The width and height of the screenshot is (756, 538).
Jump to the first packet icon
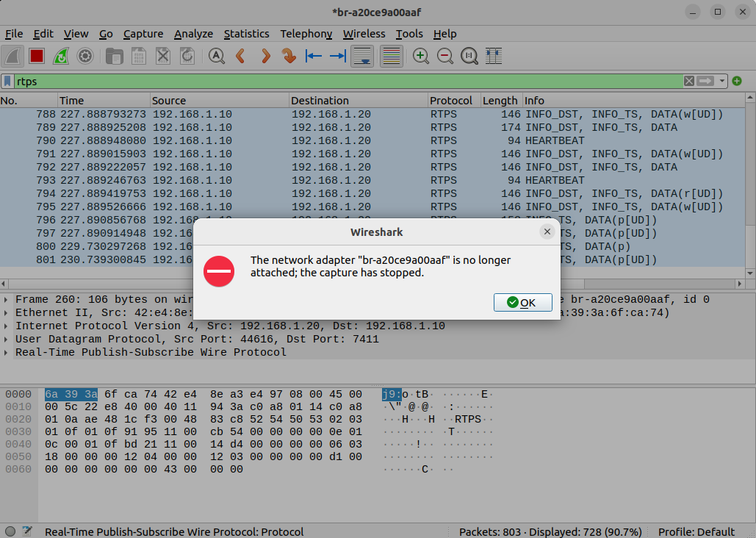pyautogui.click(x=314, y=57)
